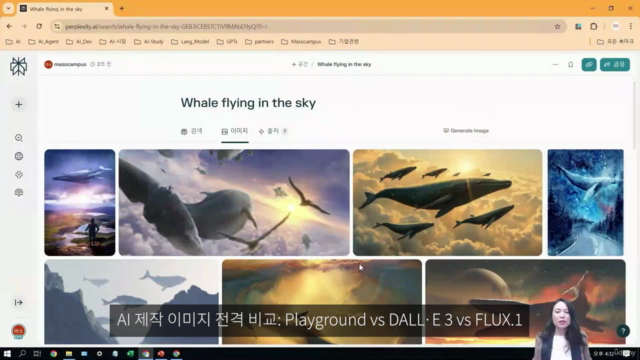Image resolution: width=640 pixels, height=360 pixels.
Task: Open 기업관련 bookmarks folder
Action: 344,42
